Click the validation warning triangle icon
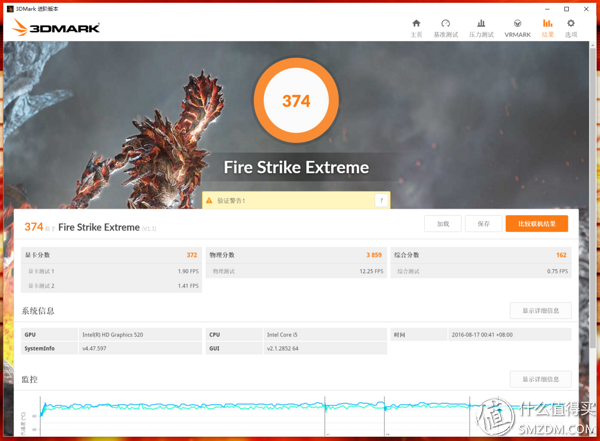This screenshot has width=600, height=441. point(210,201)
